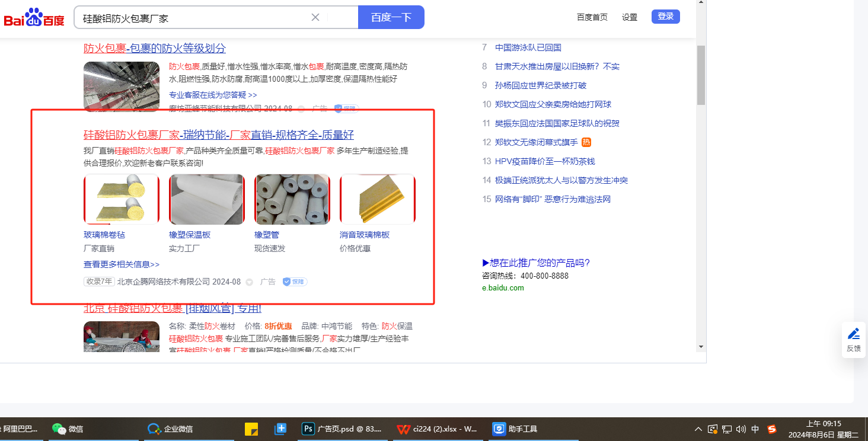Open hot search 孙杨回应世界纪录被打破

[x=541, y=85]
